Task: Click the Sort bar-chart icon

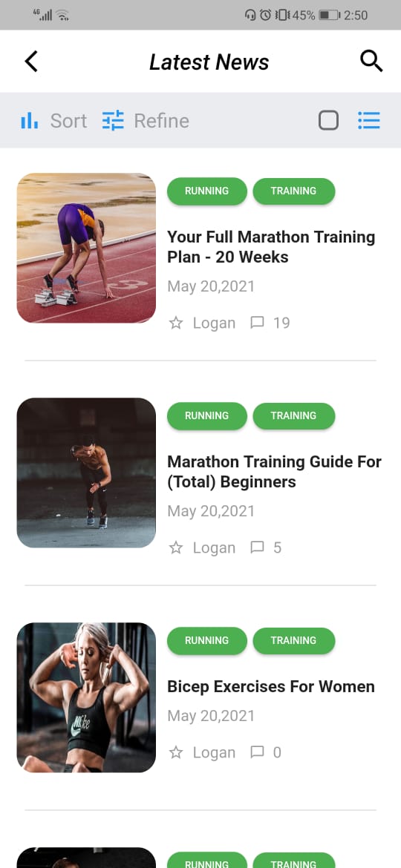Action: pos(30,120)
